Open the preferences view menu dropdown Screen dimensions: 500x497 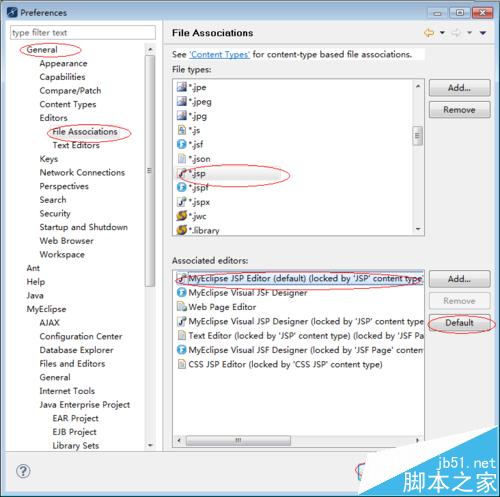click(x=483, y=33)
